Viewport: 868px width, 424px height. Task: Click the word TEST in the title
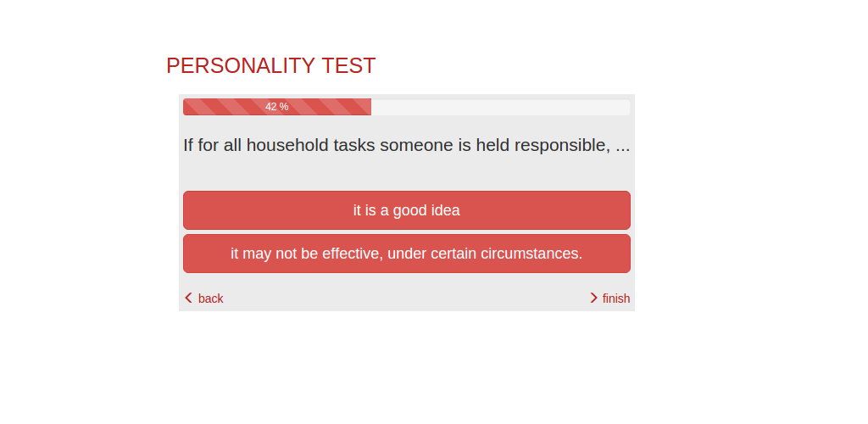click(x=348, y=66)
